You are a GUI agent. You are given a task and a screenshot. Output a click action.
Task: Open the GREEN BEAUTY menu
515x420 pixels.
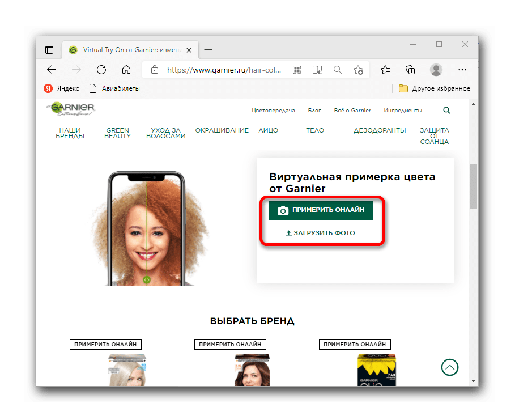118,133
